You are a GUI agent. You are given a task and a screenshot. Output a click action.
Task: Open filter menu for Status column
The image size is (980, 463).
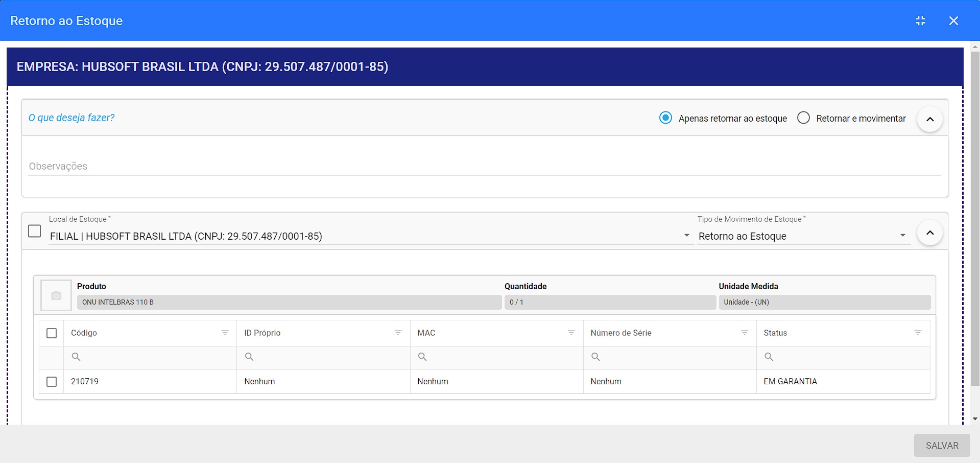pyautogui.click(x=918, y=333)
